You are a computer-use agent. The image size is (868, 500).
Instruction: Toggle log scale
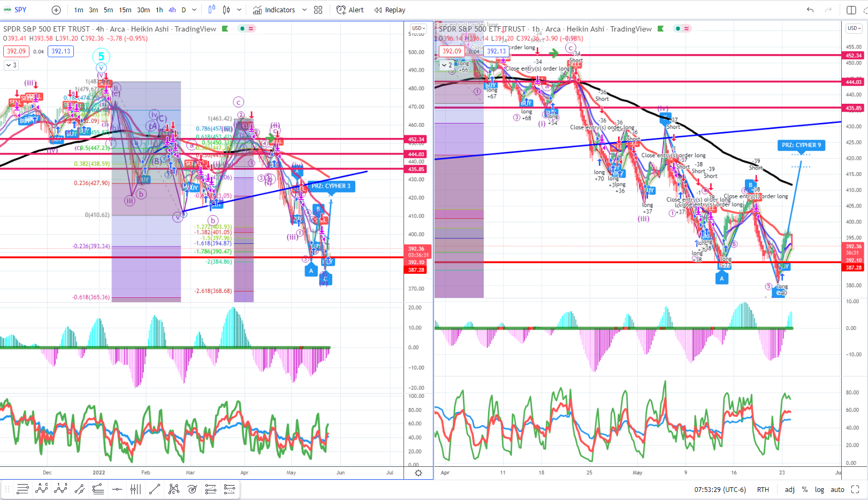click(819, 489)
